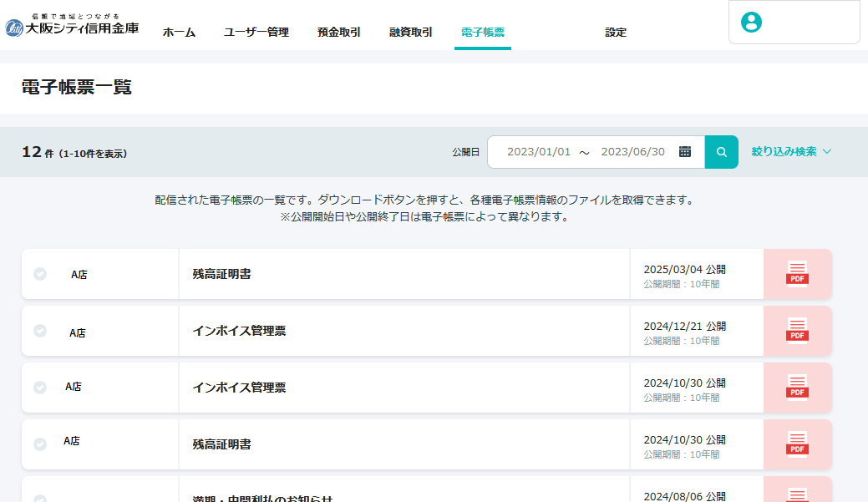Download PDF for 2025/03/04 残高証明書
Viewport: 868px width, 502px height.
[x=797, y=274]
